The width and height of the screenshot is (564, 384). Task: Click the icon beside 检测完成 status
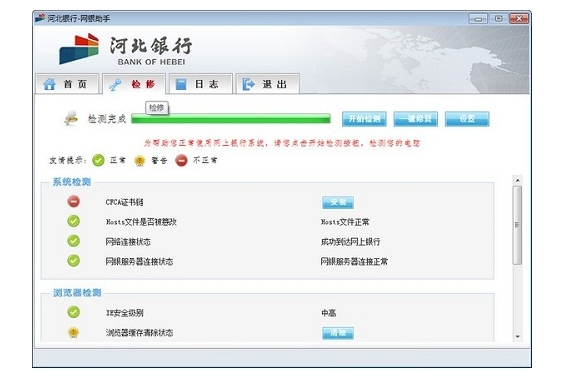point(71,118)
